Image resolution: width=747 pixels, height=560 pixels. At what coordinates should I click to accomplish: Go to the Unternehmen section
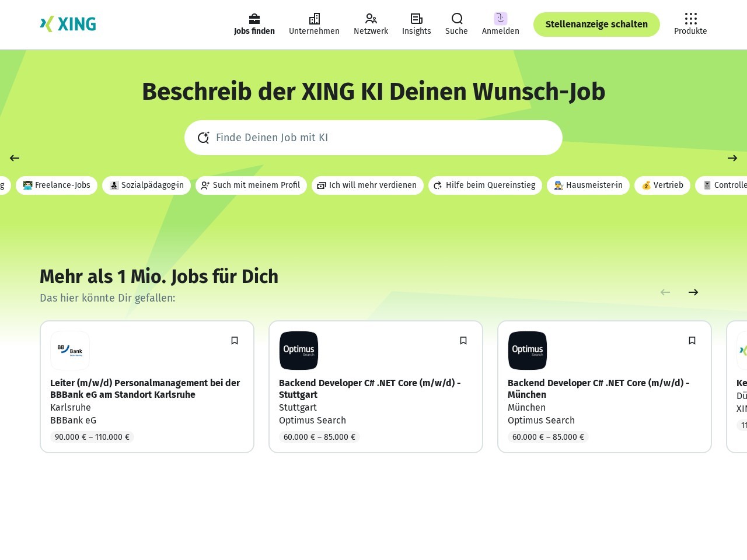click(314, 24)
